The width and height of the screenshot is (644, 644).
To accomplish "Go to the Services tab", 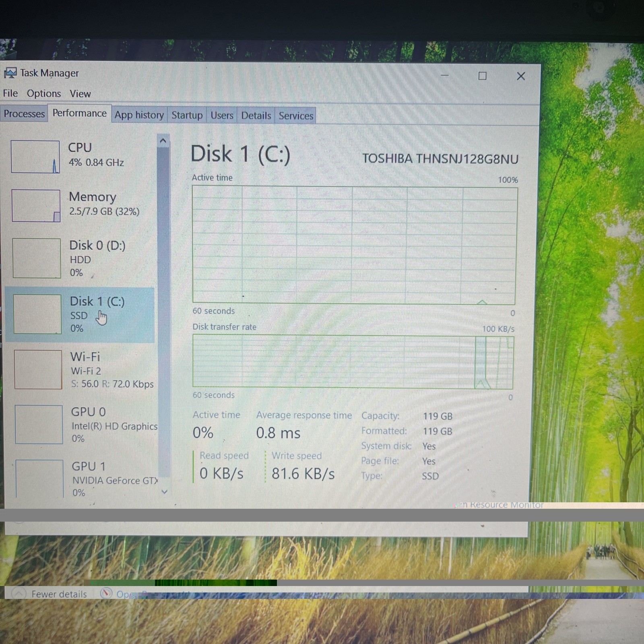I will pyautogui.click(x=296, y=116).
